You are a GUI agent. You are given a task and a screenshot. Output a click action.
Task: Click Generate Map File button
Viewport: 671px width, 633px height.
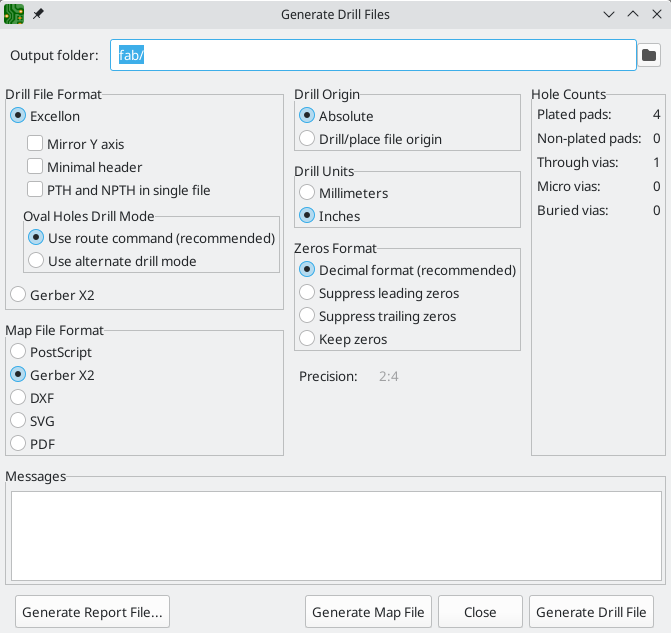pyautogui.click(x=368, y=612)
